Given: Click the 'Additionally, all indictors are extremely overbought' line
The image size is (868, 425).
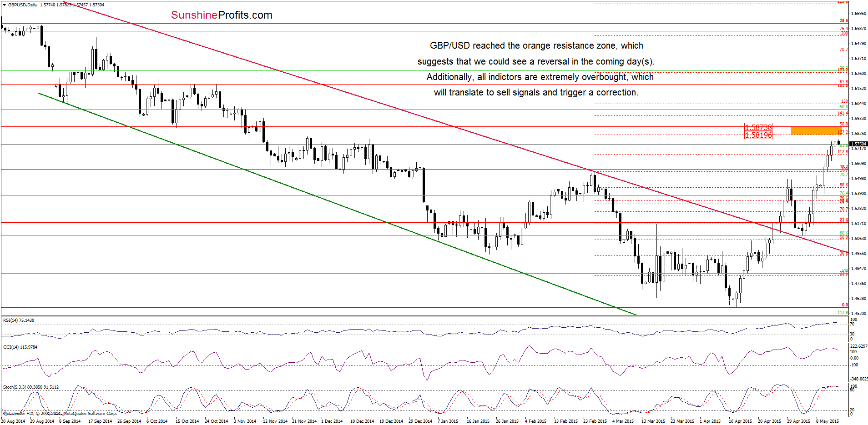Looking at the screenshot, I should [540, 77].
